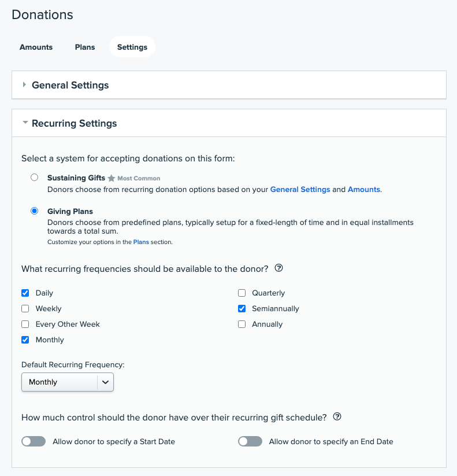
Task: Uncheck the Daily frequency checkbox
Action: point(25,293)
